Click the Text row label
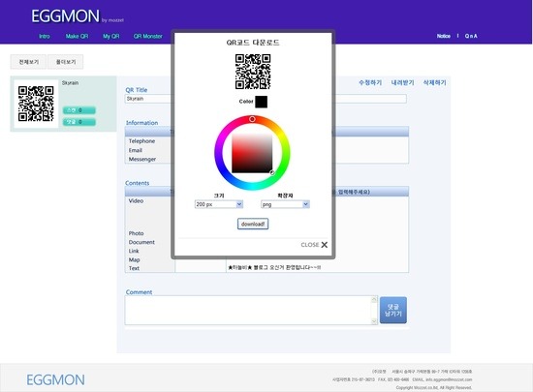This screenshot has height=392, width=533. (x=134, y=268)
